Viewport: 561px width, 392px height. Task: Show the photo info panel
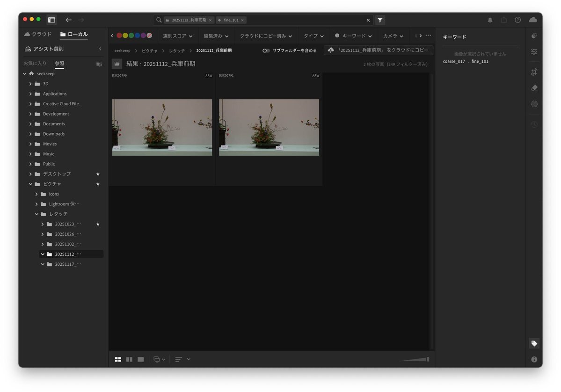click(x=534, y=359)
